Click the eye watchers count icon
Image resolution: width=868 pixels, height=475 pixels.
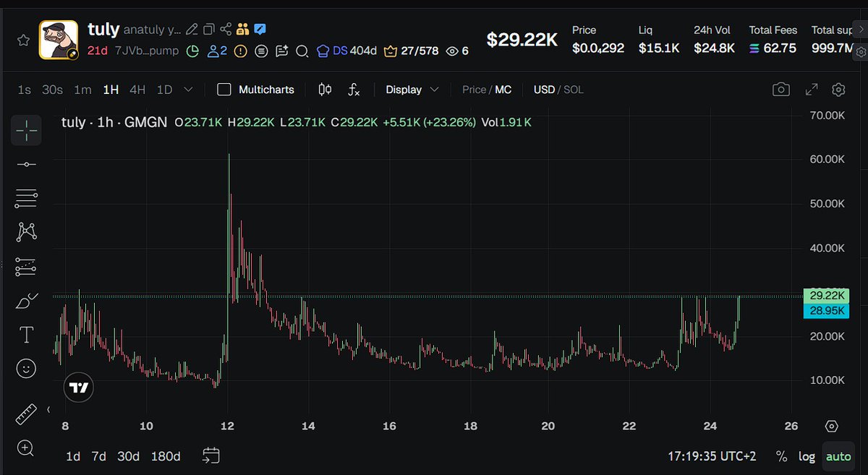452,51
